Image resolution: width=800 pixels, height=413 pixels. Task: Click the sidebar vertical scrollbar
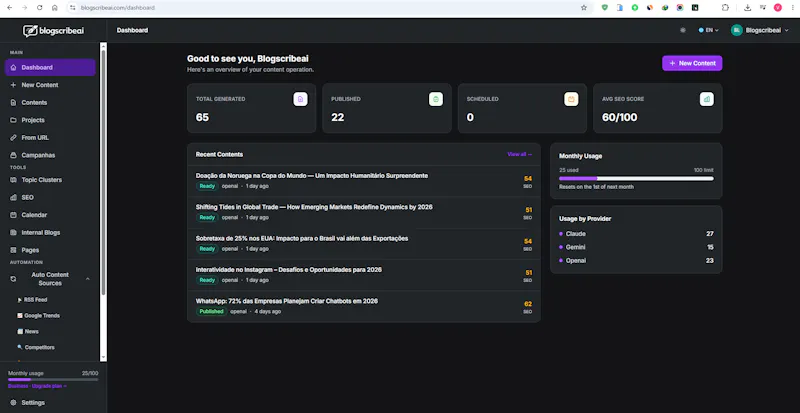coord(103,172)
